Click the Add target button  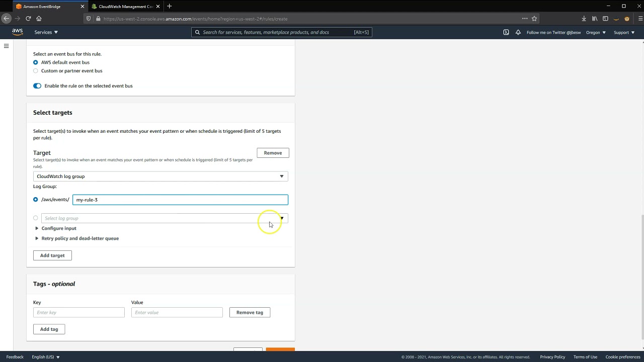52,255
